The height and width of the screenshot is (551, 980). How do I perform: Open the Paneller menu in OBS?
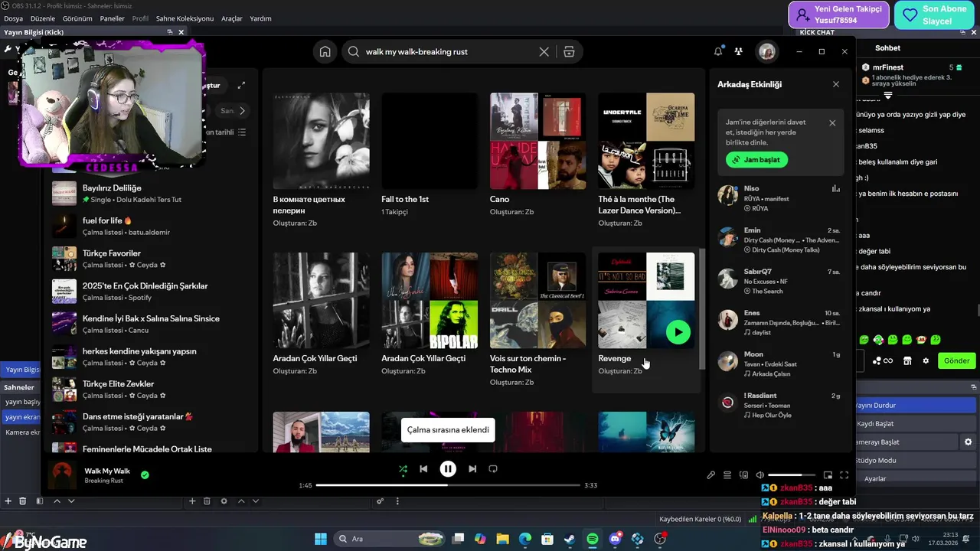113,18
